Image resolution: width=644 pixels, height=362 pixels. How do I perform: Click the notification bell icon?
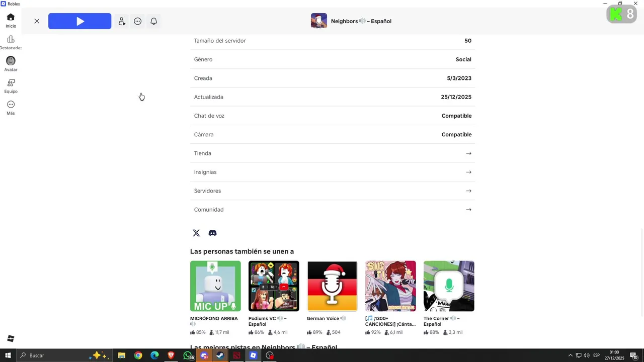click(154, 21)
